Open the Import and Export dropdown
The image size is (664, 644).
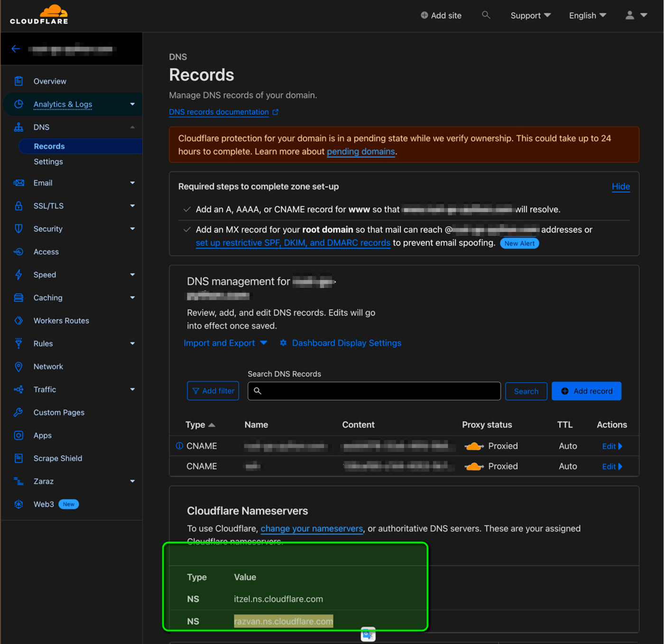225,343
